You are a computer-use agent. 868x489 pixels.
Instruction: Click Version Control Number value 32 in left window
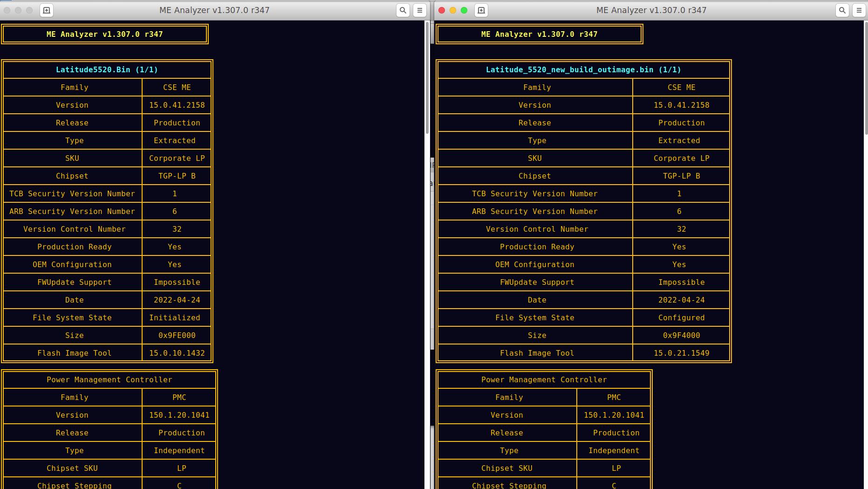(x=177, y=229)
